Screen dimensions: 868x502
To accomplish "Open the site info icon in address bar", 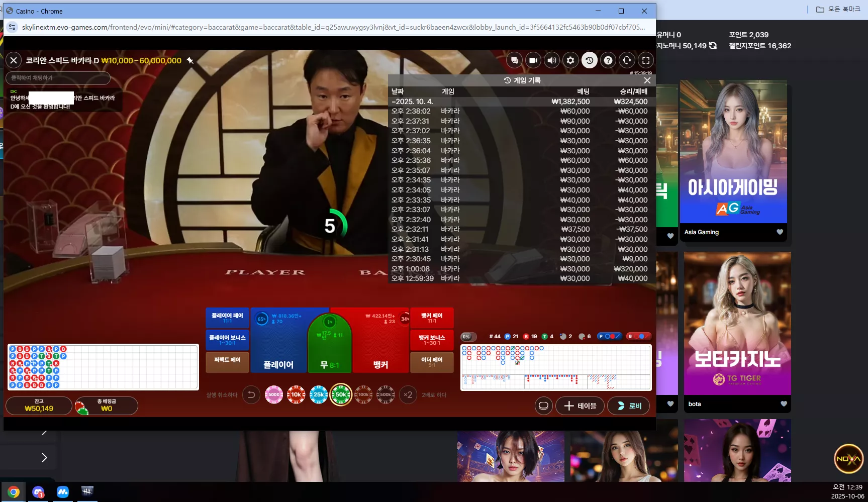I will pos(12,27).
